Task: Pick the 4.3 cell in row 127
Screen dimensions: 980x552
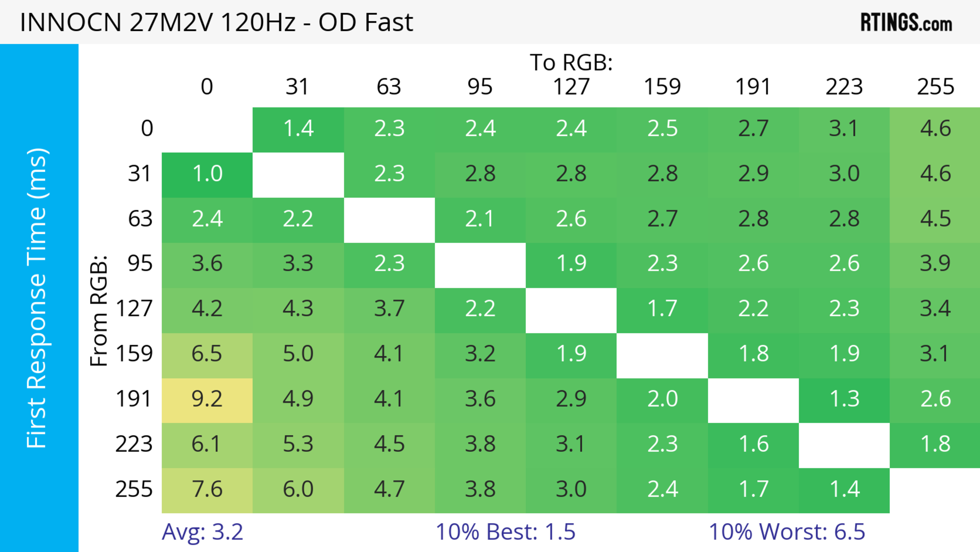Action: click(x=298, y=309)
